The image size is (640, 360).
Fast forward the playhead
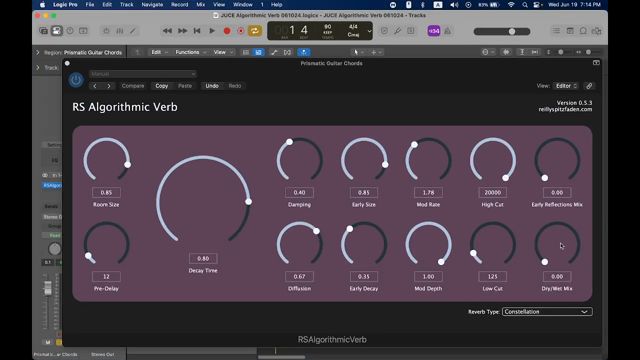(x=182, y=31)
